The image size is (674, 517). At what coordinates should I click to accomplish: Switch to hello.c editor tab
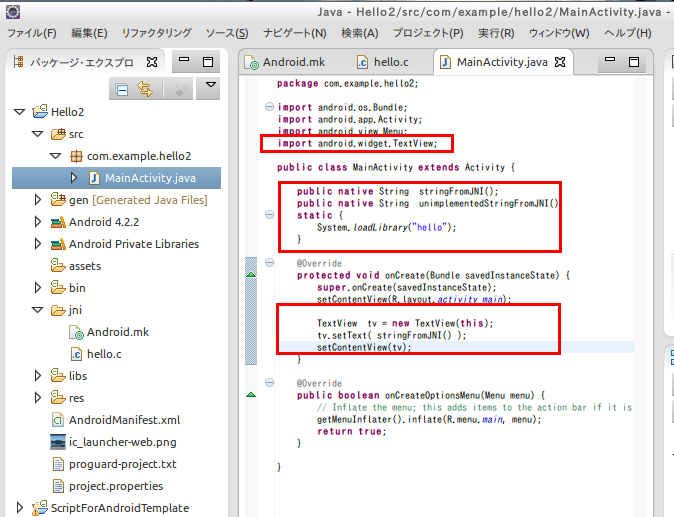[383, 62]
